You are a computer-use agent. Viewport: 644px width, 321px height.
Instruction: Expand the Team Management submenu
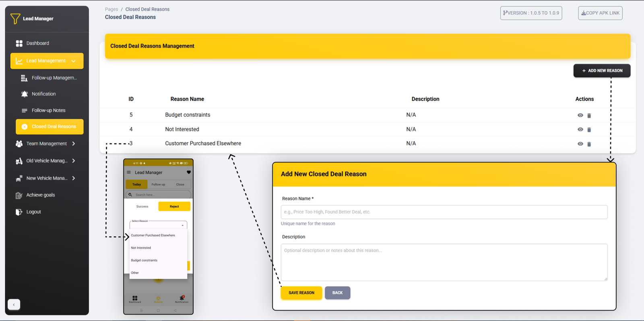point(73,144)
